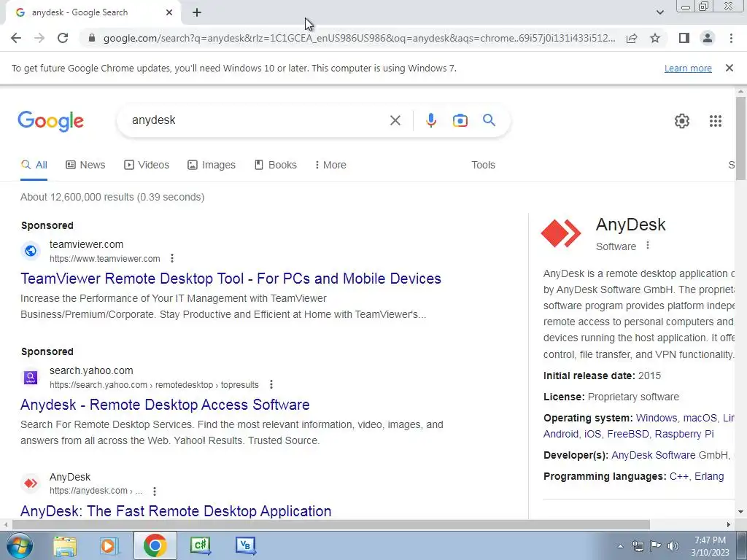Bookmark this page with the star
Image resolution: width=747 pixels, height=560 pixels.
tap(655, 38)
